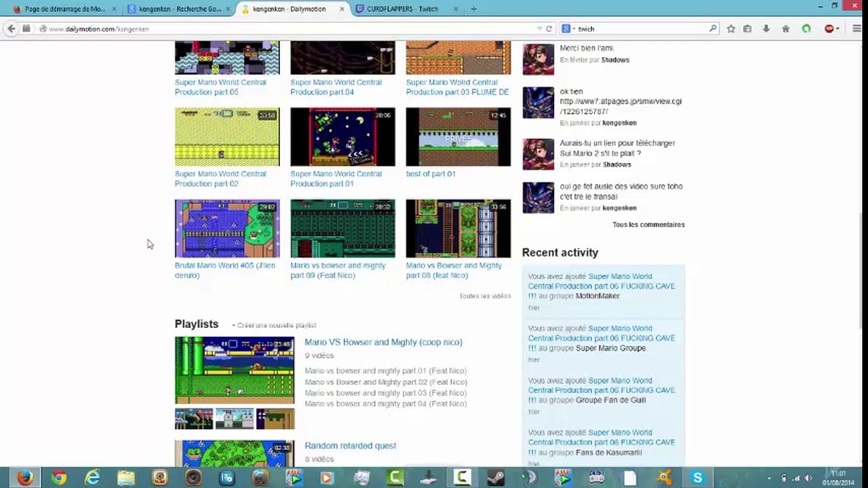Open Steam from the taskbar

click(495, 477)
